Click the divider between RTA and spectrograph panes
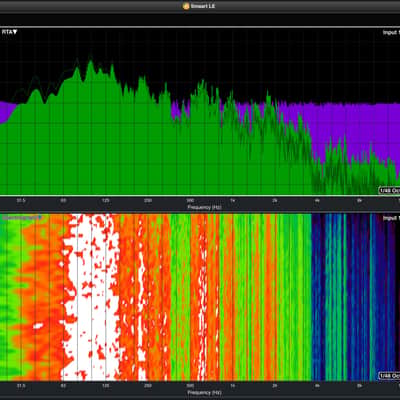The height and width of the screenshot is (400, 400). tap(200, 212)
